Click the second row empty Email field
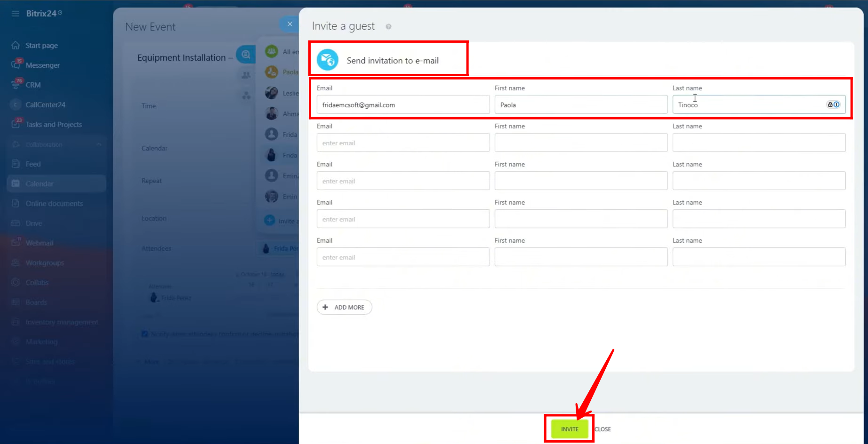Image resolution: width=868 pixels, height=444 pixels. coord(402,143)
